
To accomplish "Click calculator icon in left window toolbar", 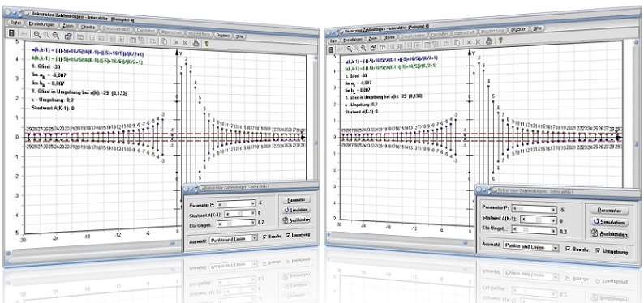I will tap(11, 32).
